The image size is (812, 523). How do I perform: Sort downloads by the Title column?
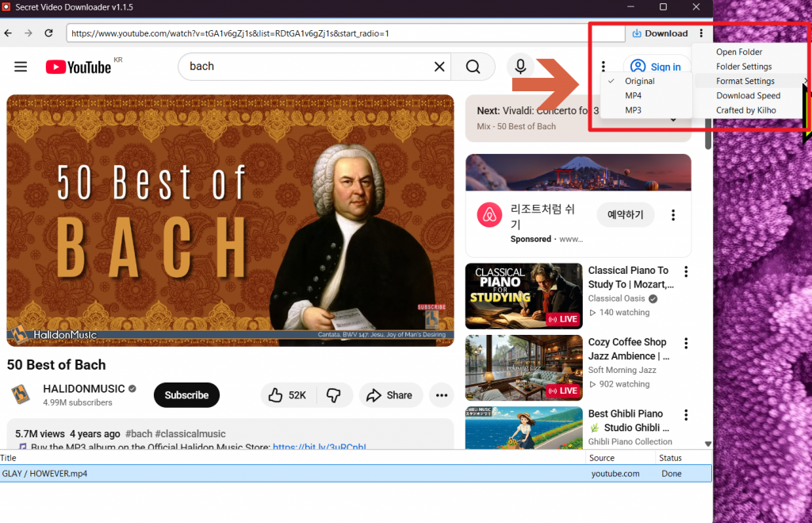click(293, 458)
